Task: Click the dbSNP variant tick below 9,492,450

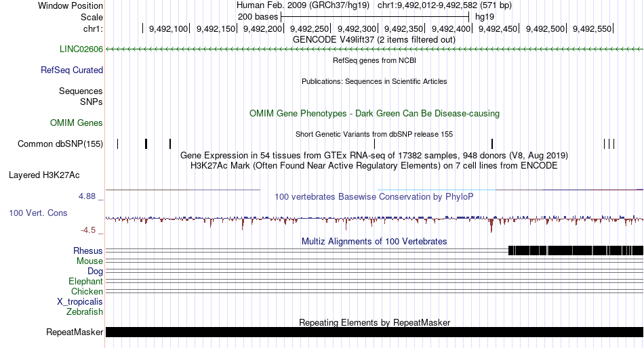Action: [x=492, y=144]
